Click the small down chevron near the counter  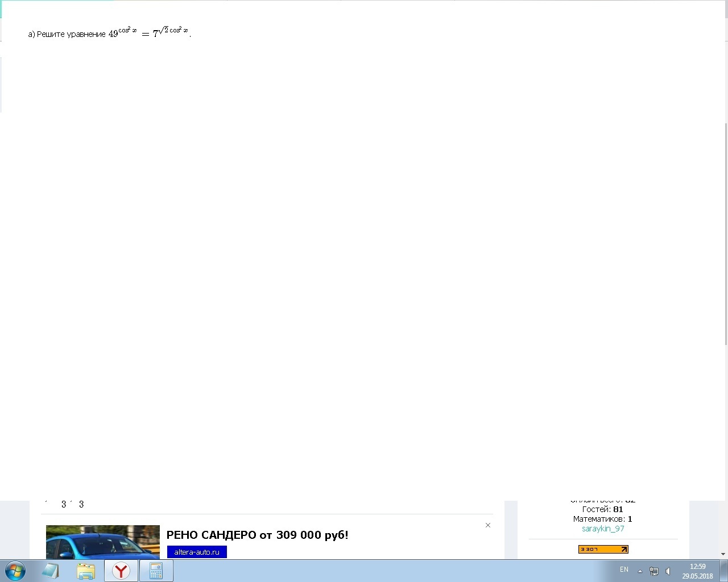pyautogui.click(x=723, y=553)
